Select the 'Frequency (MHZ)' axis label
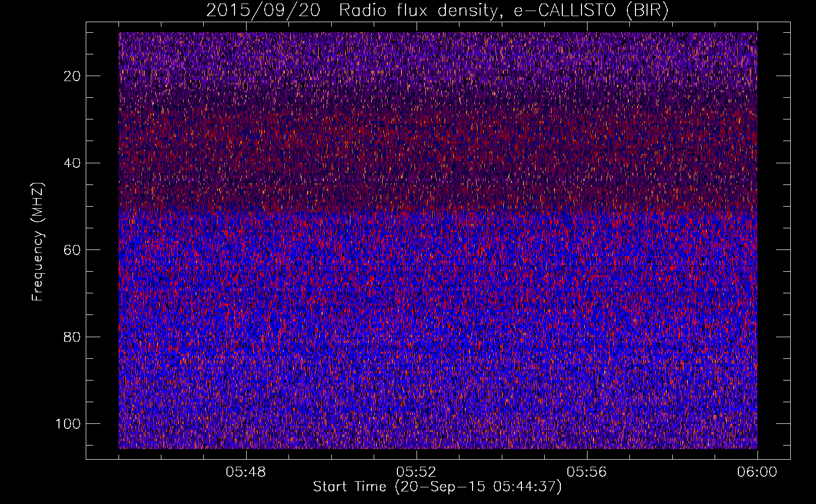Screen dimensions: 816x504 pyautogui.click(x=38, y=242)
